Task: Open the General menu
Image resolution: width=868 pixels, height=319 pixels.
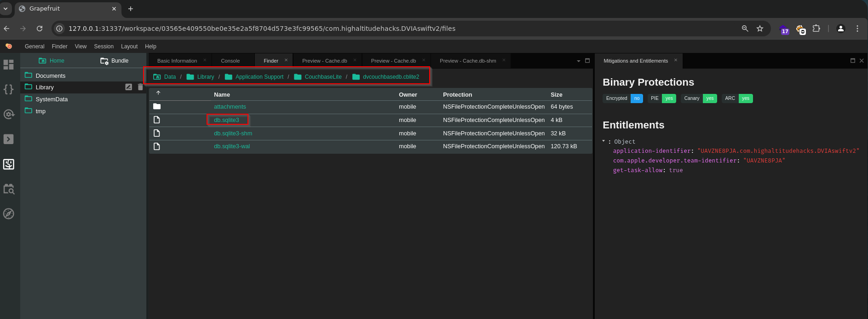Action: click(x=34, y=46)
